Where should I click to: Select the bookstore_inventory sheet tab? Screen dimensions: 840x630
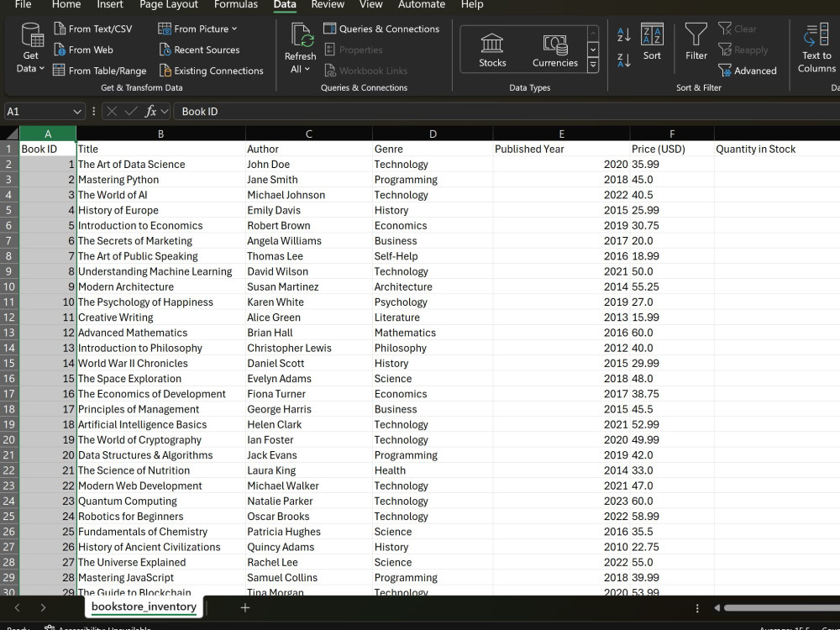[x=144, y=607]
